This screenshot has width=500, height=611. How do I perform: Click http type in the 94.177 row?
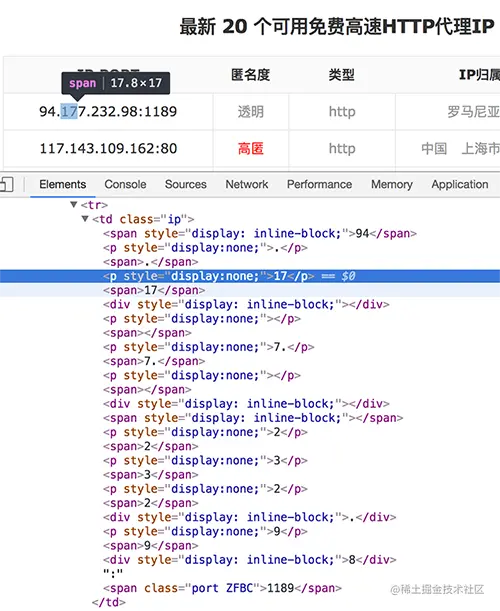click(x=342, y=112)
